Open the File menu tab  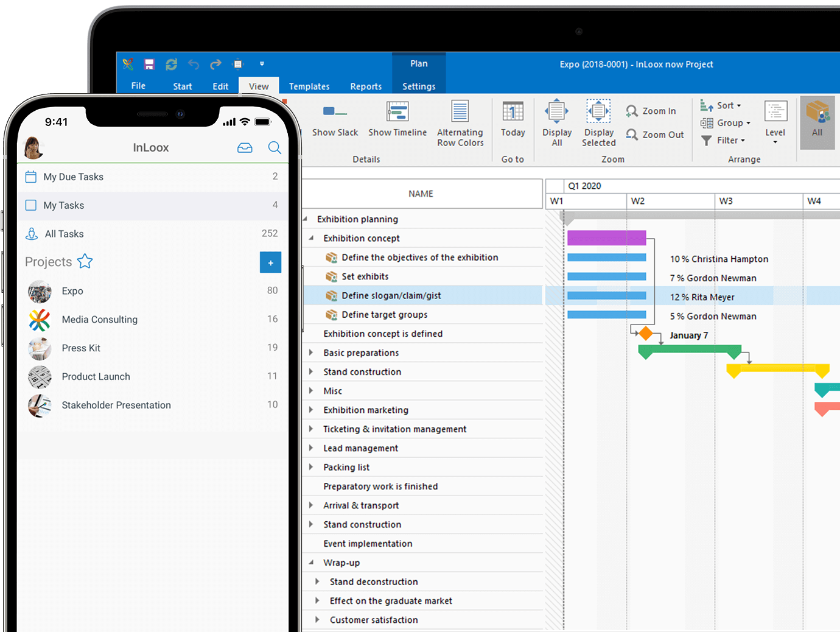(x=138, y=86)
